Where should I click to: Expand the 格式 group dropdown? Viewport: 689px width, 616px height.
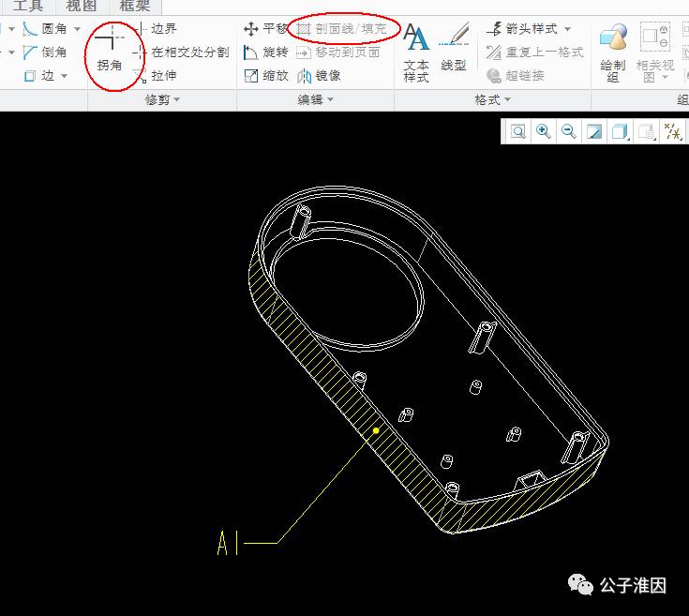507,99
